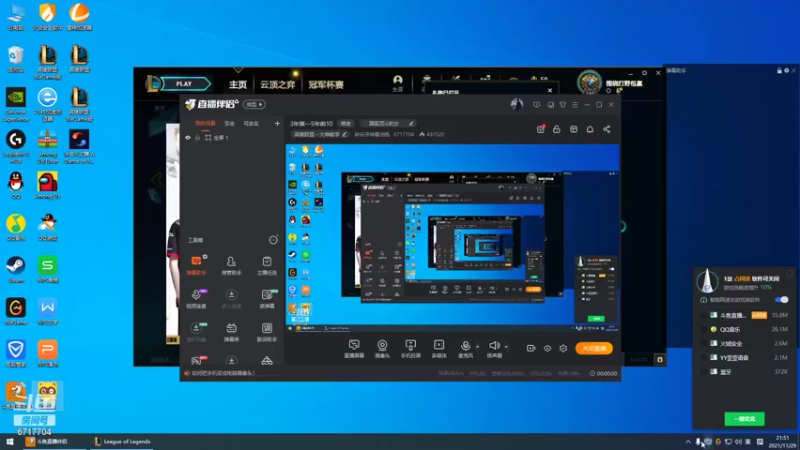Click the stream preview area

pyautogui.click(x=453, y=238)
